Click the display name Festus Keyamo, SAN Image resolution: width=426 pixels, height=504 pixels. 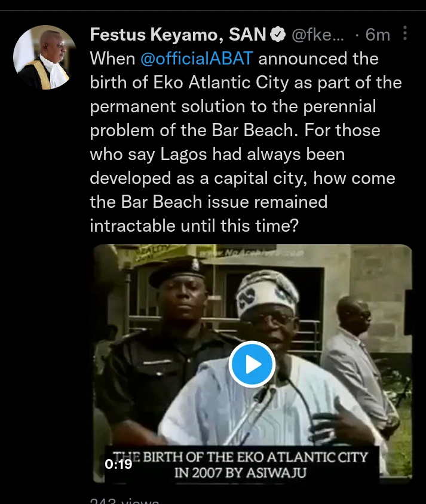177,35
